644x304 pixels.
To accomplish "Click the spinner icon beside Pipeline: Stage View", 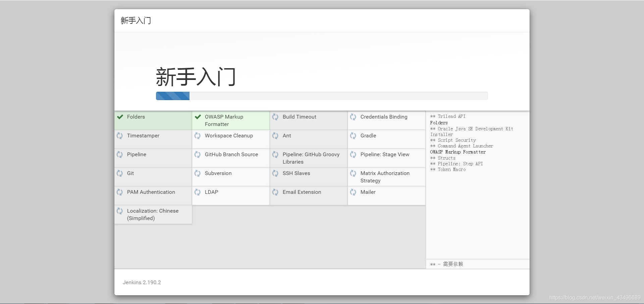I will pyautogui.click(x=353, y=155).
